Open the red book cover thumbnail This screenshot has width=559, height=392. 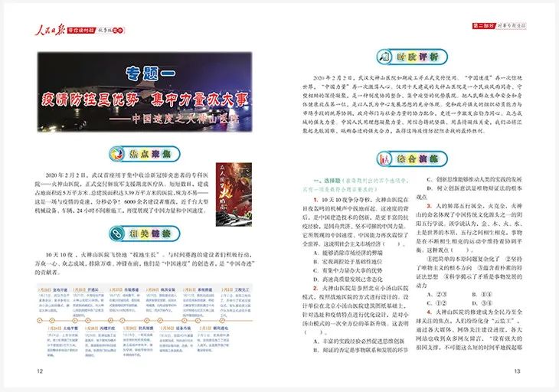[x=234, y=194]
